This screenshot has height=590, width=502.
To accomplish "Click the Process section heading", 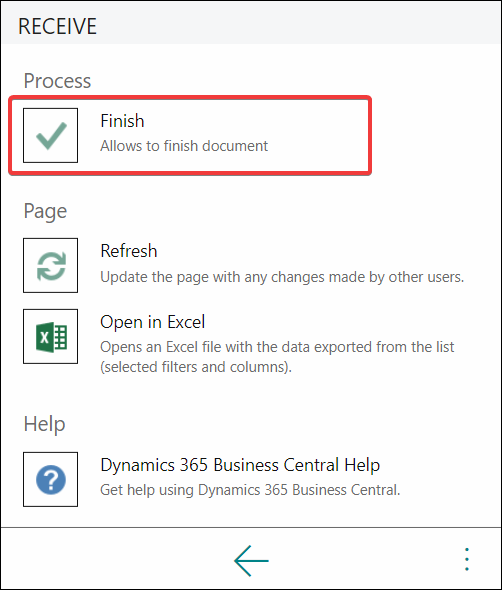I will click(x=57, y=81).
